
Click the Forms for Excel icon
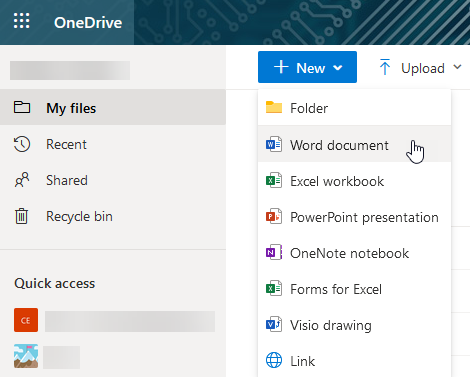coord(274,288)
